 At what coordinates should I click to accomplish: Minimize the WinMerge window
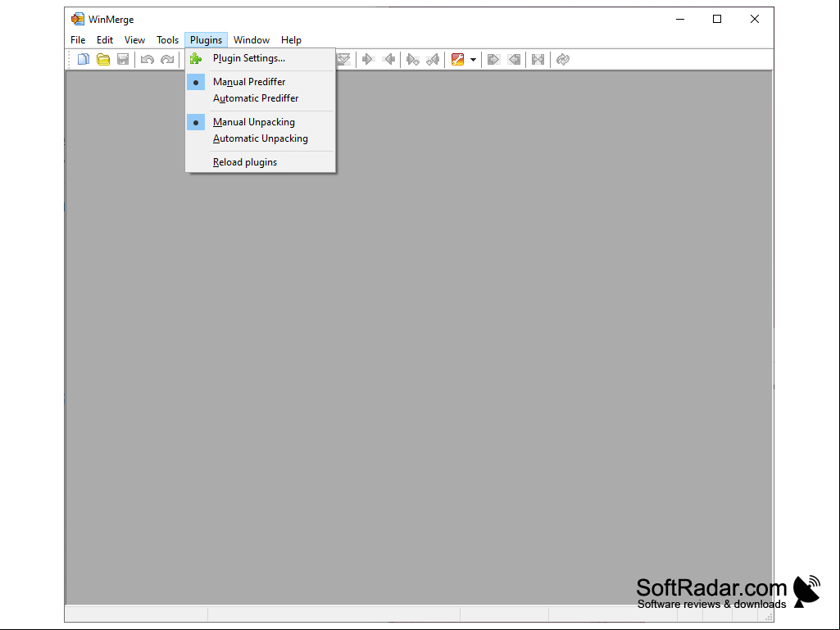point(680,20)
